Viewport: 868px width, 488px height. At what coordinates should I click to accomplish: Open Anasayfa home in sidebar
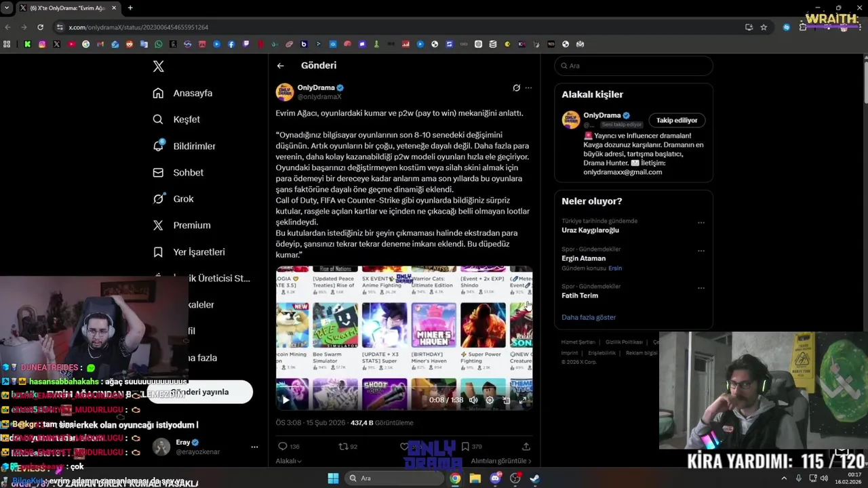pos(182,93)
